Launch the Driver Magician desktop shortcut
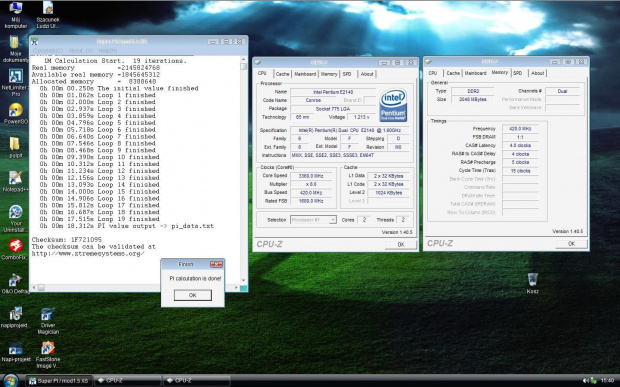Image resolution: width=620 pixels, height=387 pixels. [48, 321]
